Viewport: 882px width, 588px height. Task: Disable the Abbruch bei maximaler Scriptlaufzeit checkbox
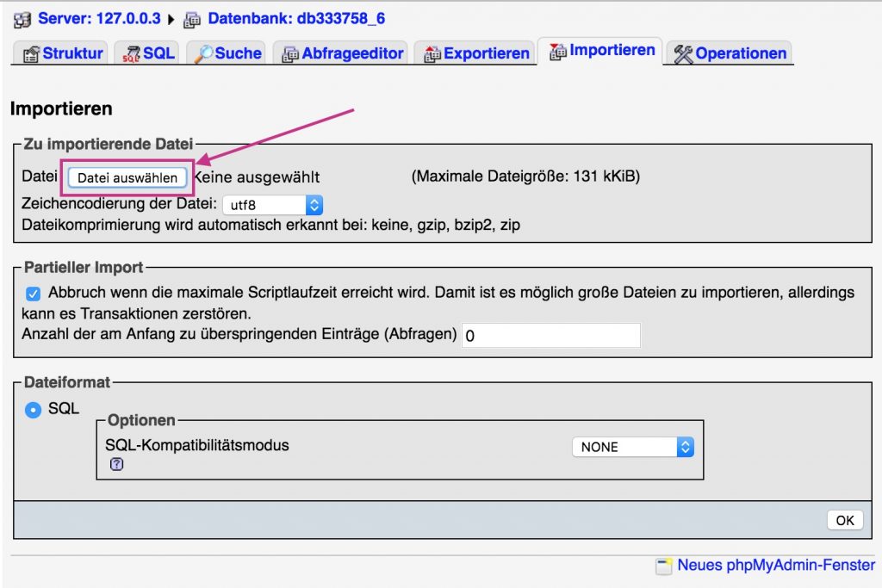click(33, 294)
